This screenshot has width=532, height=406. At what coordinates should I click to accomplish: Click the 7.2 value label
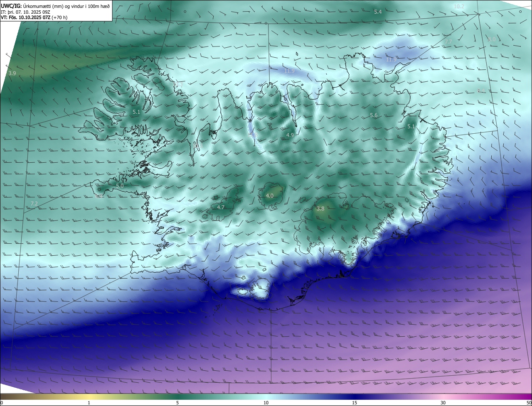34,203
